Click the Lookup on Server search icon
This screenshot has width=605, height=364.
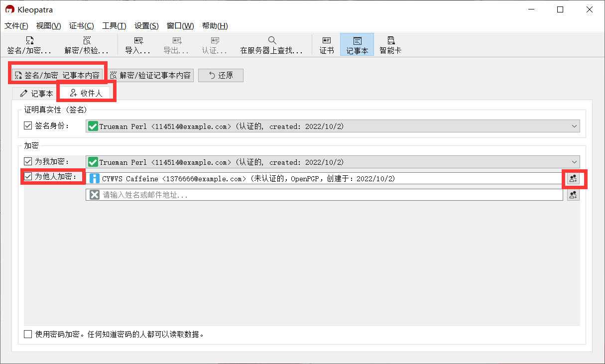272,44
